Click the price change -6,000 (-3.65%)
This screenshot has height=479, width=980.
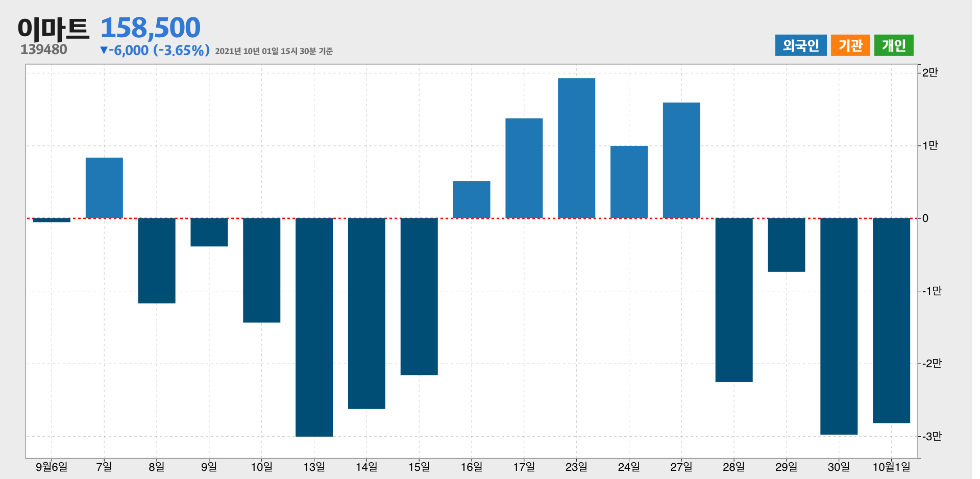coord(155,50)
